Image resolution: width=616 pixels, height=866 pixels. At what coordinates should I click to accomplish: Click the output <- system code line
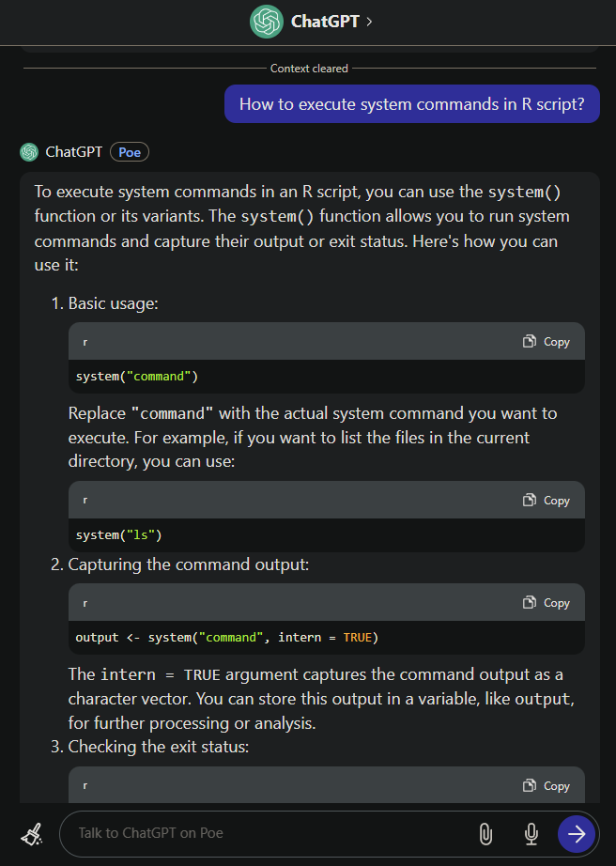[x=227, y=638]
